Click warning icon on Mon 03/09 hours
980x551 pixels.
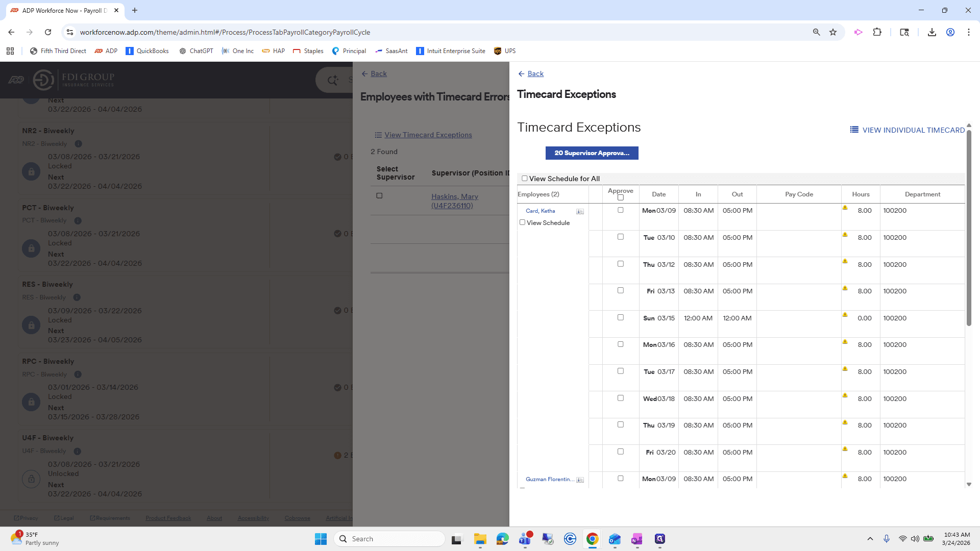click(x=845, y=208)
